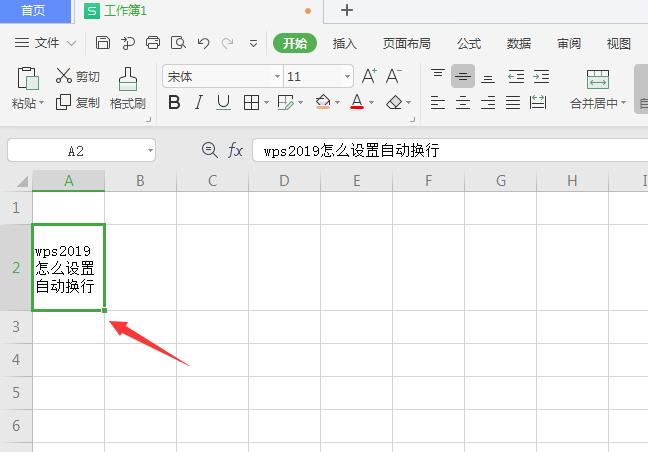Click the 复制 copy button
Viewport: 648px width, 452px height.
[78, 102]
